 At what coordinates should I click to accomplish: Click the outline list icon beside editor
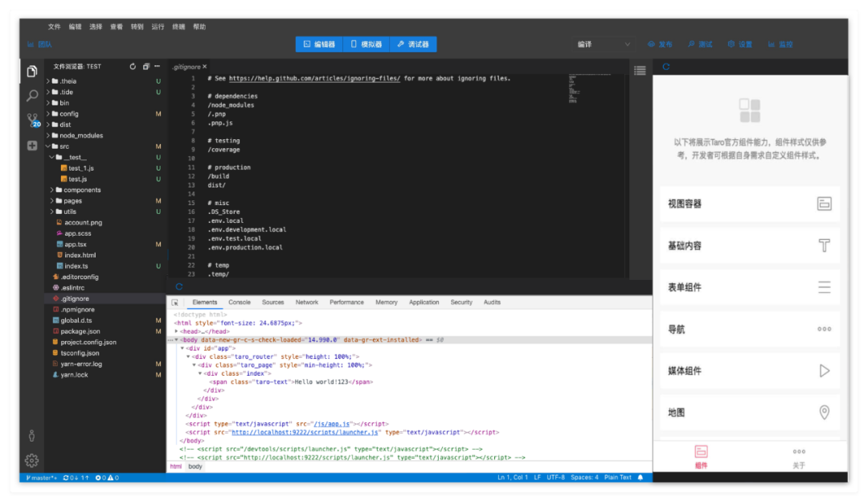click(640, 70)
